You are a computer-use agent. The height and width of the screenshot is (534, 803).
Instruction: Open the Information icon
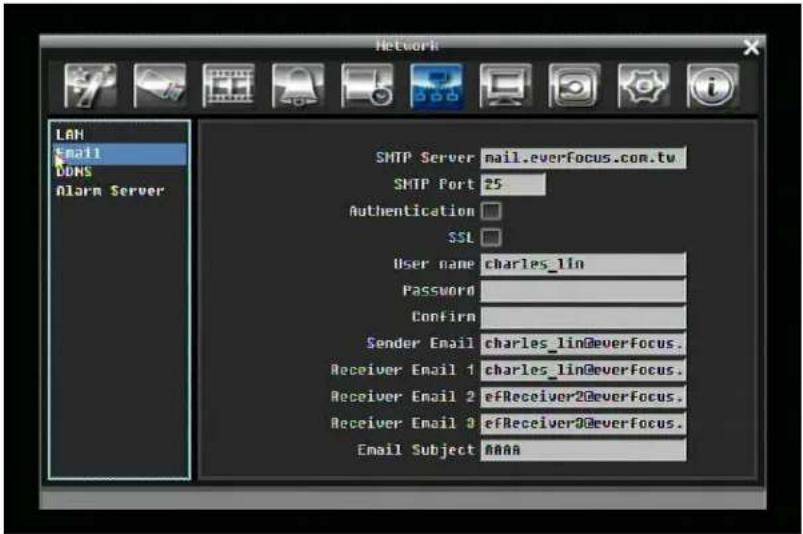(713, 86)
